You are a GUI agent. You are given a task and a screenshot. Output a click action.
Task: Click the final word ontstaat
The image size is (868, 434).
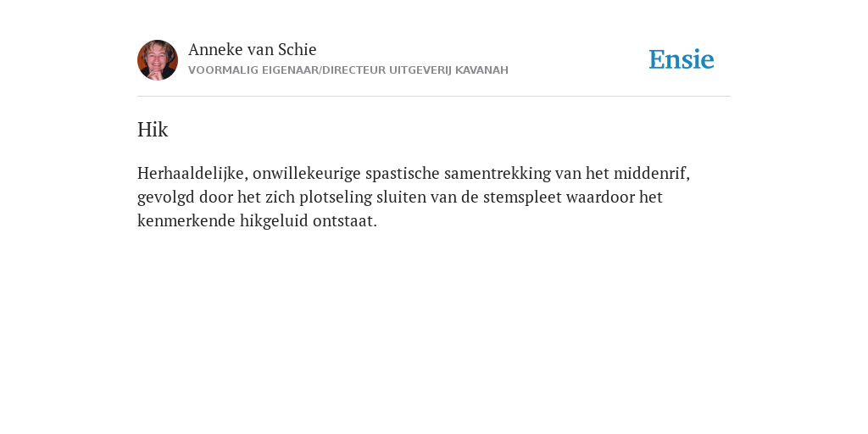point(344,221)
